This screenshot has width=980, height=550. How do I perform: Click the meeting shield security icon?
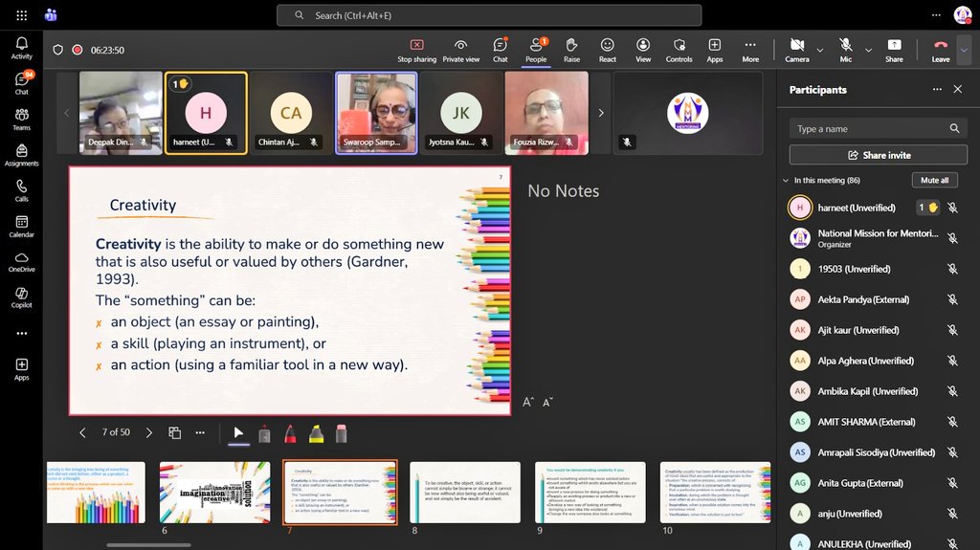pyautogui.click(x=57, y=50)
